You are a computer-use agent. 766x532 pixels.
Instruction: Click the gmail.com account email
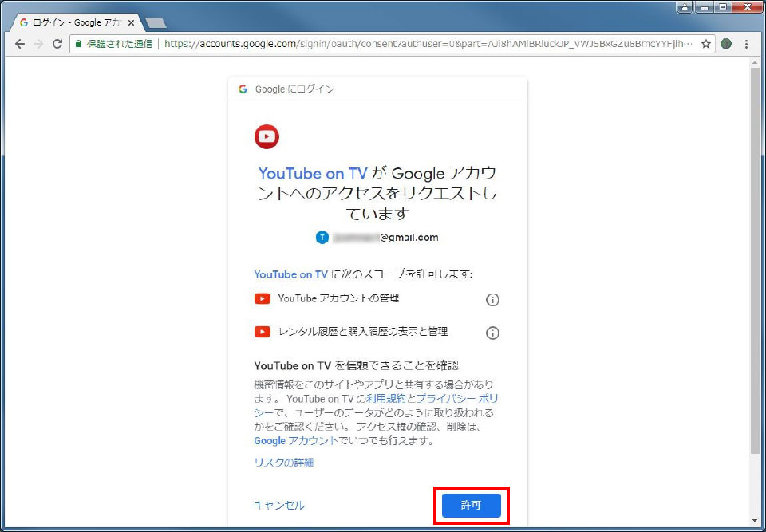tap(386, 238)
